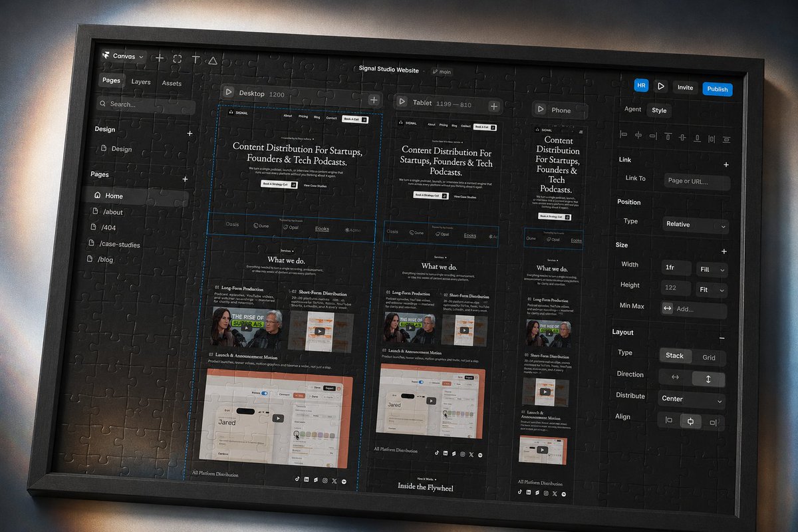
Task: Open the Height Fit dropdown
Action: (x=711, y=290)
